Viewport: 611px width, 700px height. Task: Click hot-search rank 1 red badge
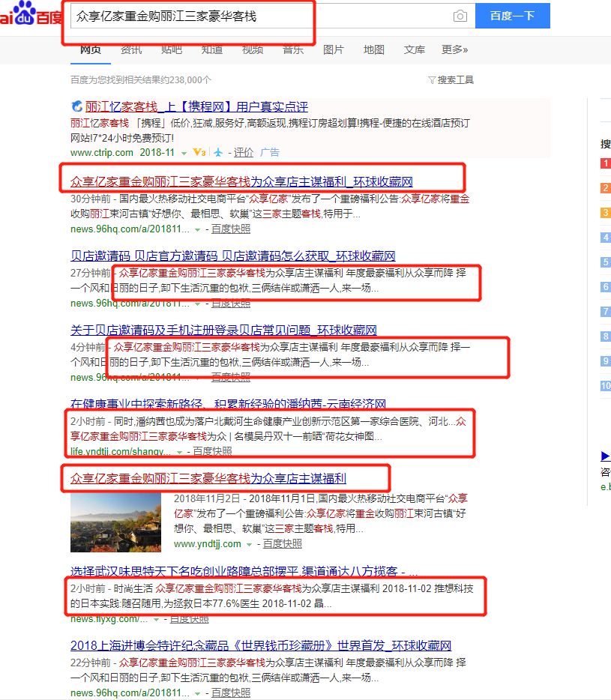click(606, 163)
